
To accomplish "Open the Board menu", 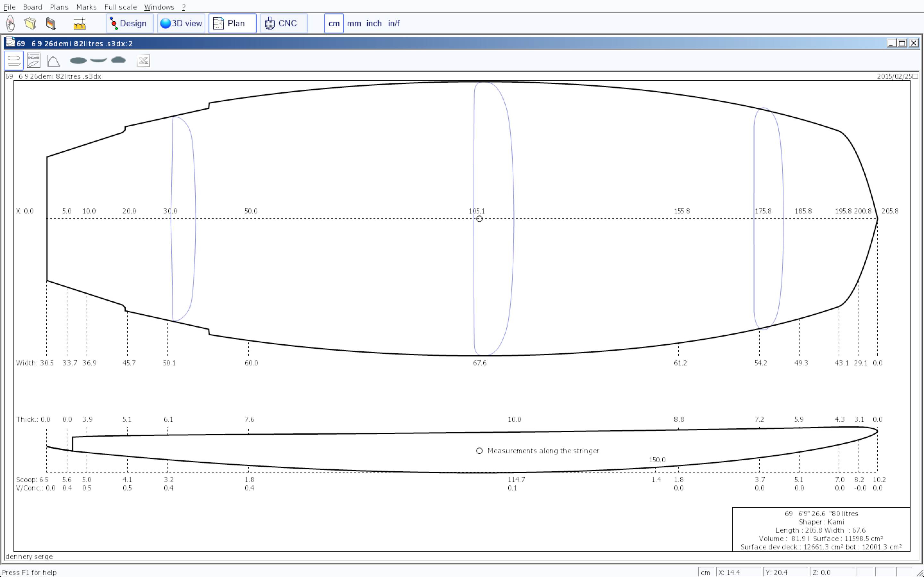I will (32, 7).
